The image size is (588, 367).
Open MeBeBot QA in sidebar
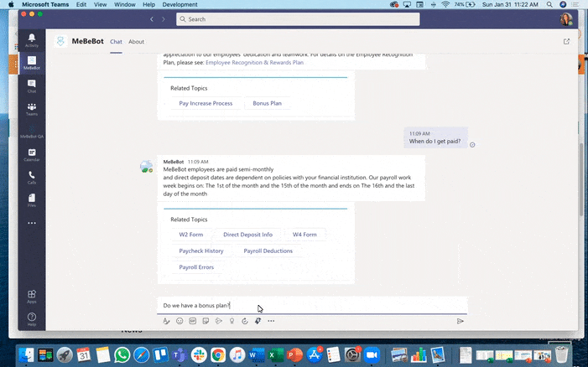point(32,132)
